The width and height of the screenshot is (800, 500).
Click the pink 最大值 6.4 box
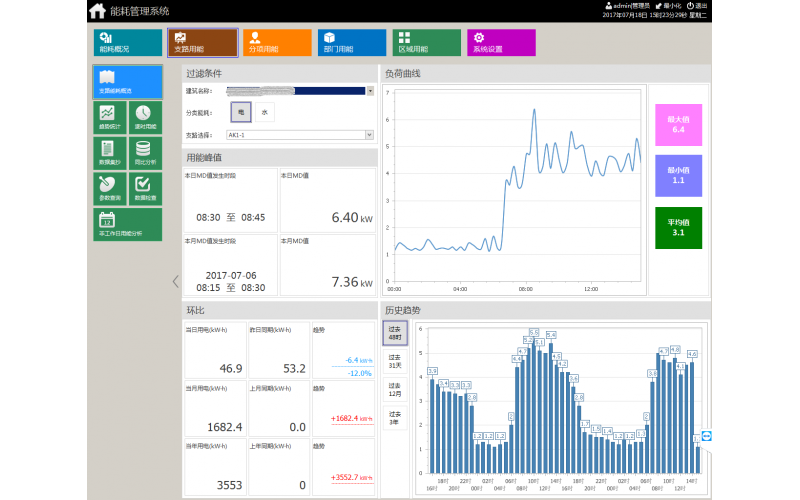678,124
